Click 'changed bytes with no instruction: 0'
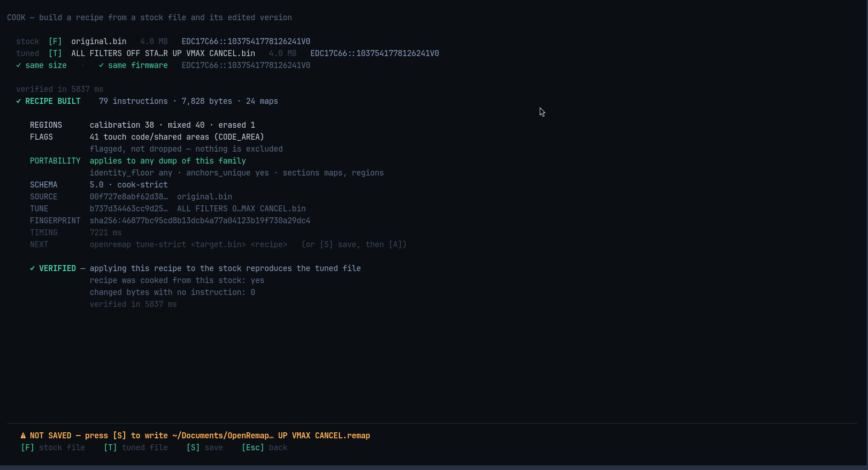 172,292
